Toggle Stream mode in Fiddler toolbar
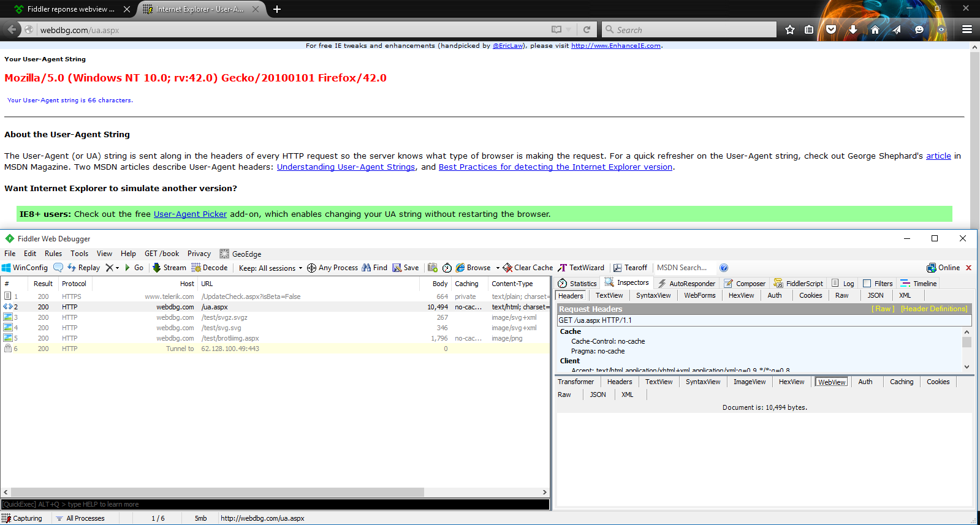 click(x=169, y=268)
